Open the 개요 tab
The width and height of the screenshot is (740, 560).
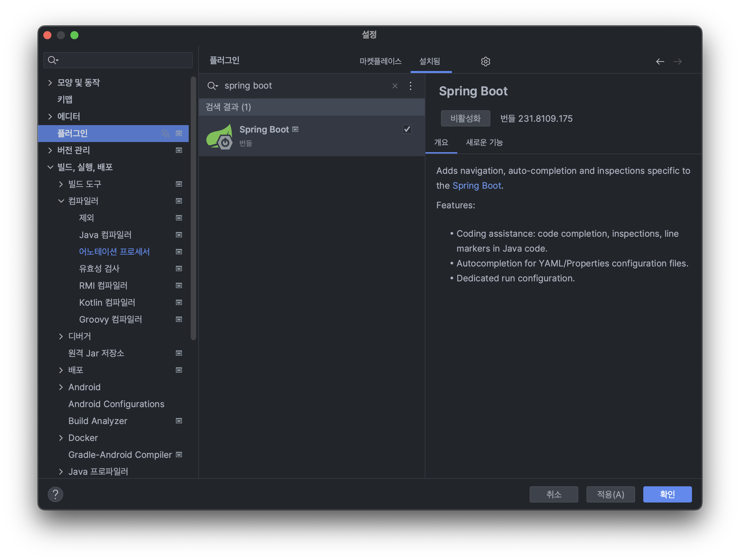(x=441, y=142)
